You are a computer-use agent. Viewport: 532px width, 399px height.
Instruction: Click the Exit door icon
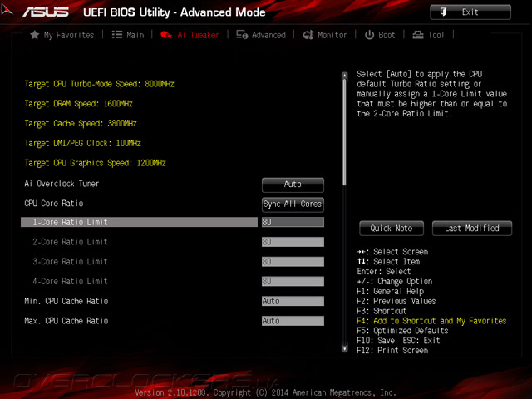click(x=443, y=12)
